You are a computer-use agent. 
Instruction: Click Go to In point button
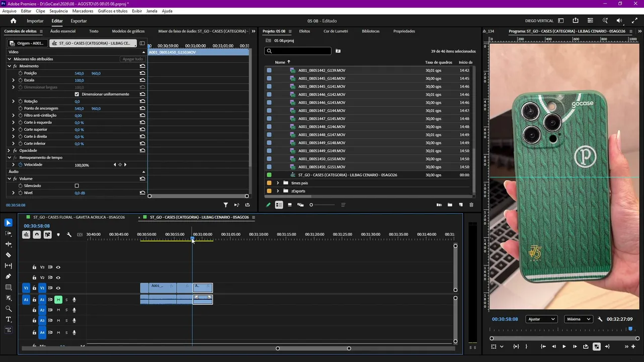pos(543,346)
